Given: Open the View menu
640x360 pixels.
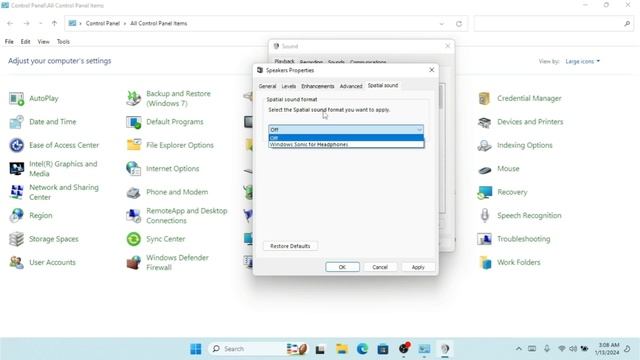Looking at the screenshot, I should pos(43,42).
